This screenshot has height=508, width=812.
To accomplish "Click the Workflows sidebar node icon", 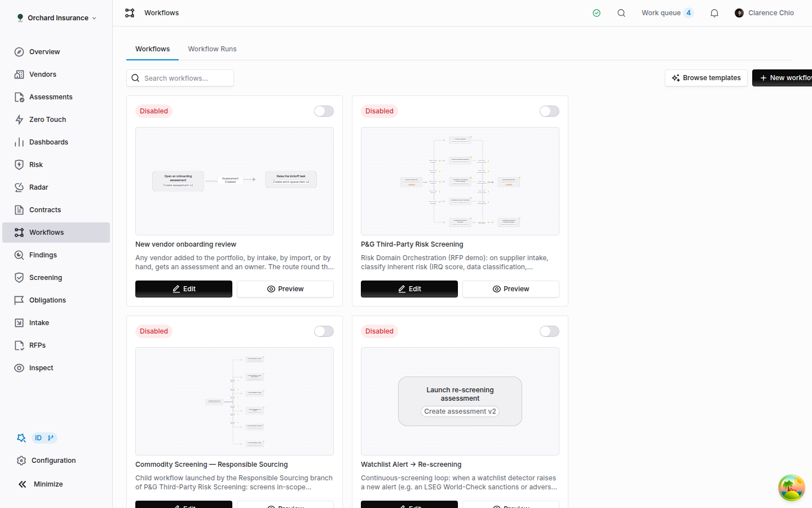I will click(x=19, y=233).
